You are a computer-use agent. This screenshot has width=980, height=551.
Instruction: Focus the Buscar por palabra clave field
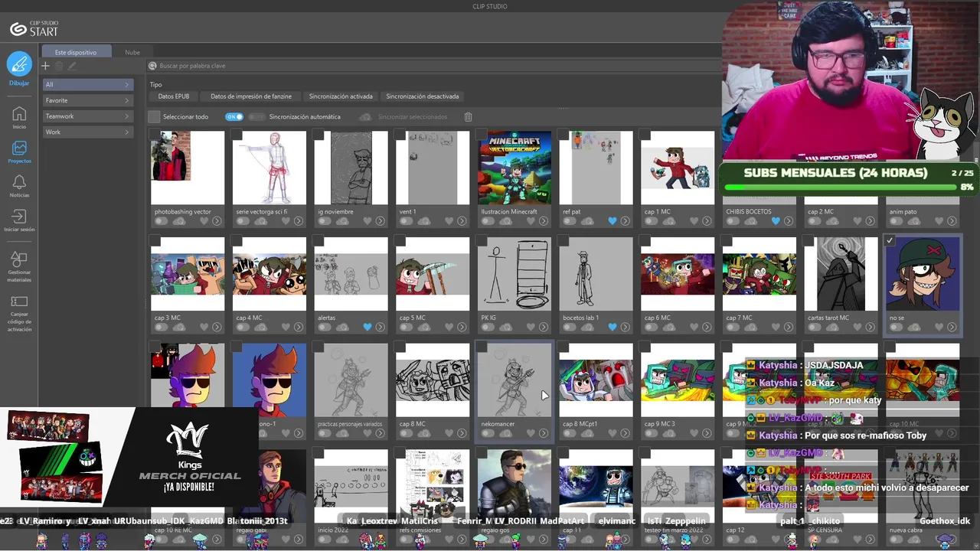click(x=433, y=66)
